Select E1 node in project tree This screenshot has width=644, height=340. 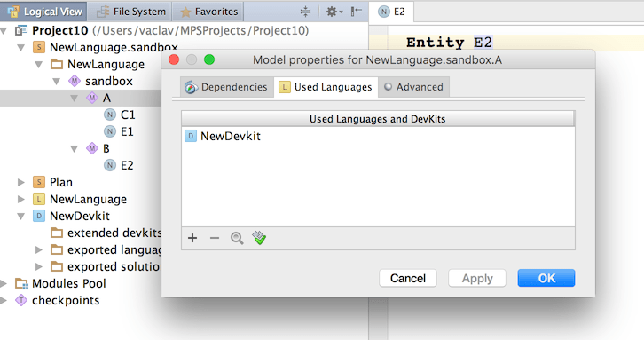click(x=127, y=131)
